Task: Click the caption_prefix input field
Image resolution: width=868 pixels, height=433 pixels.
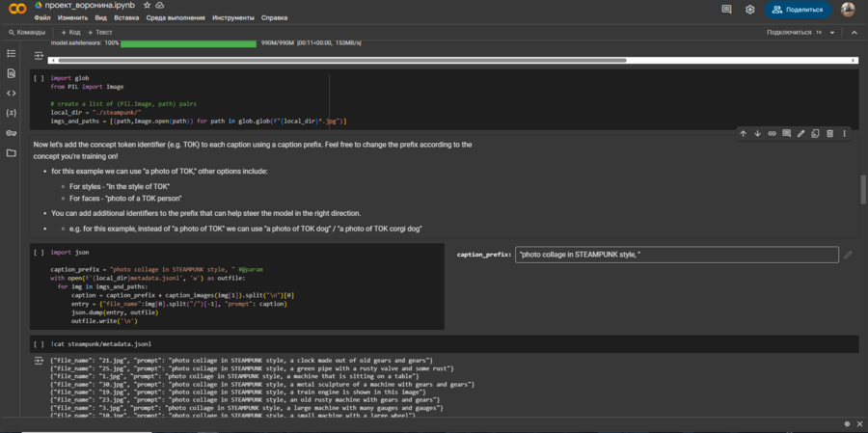Action: point(676,255)
